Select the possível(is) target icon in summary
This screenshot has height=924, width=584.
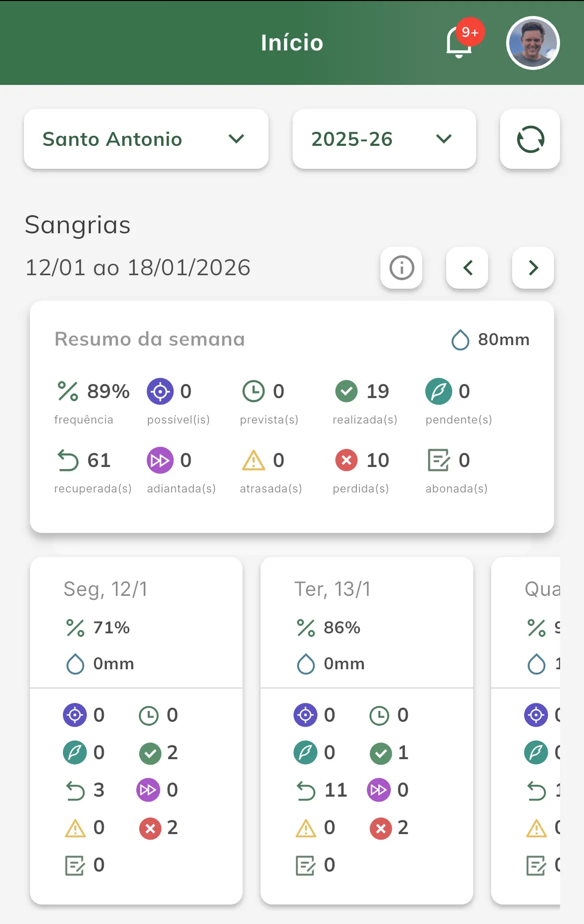[x=160, y=391]
